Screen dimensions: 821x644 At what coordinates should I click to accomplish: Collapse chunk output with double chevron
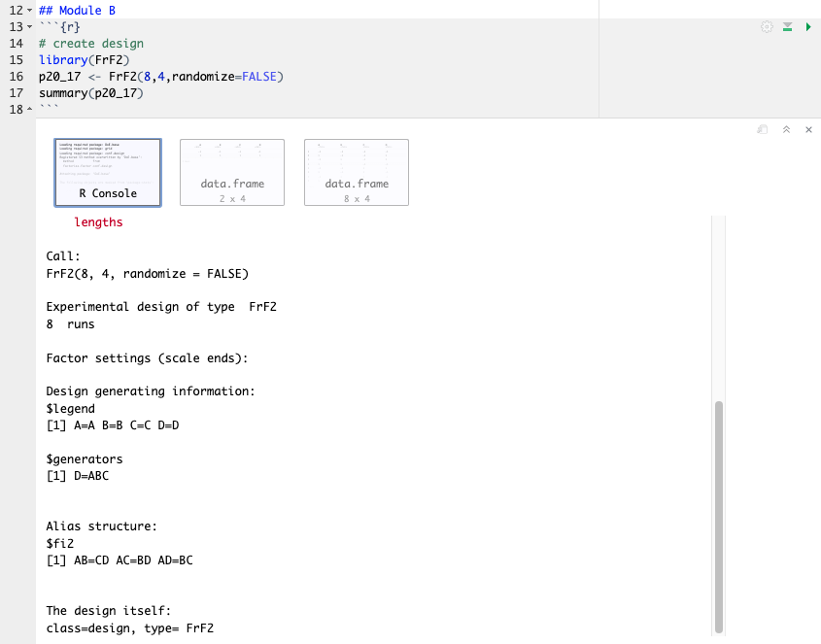point(786,129)
